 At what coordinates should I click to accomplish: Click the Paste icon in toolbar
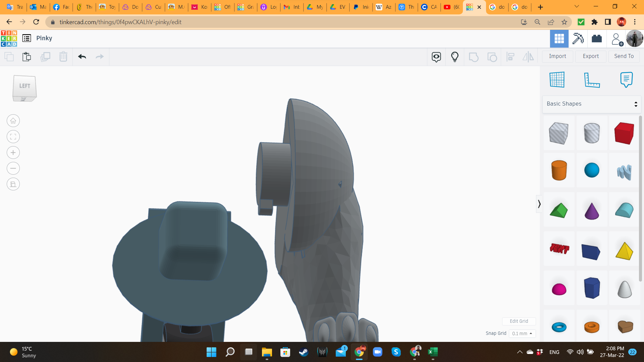[x=26, y=57]
